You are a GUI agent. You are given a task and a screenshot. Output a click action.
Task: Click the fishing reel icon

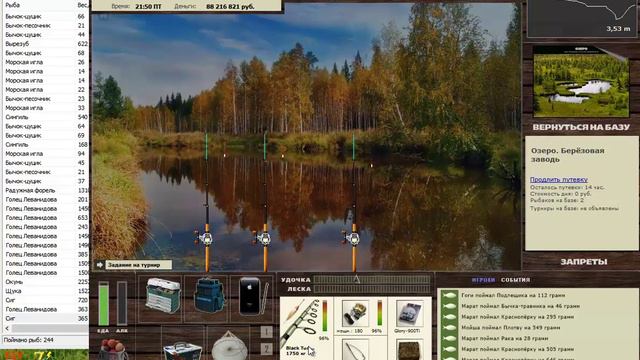[355, 313]
